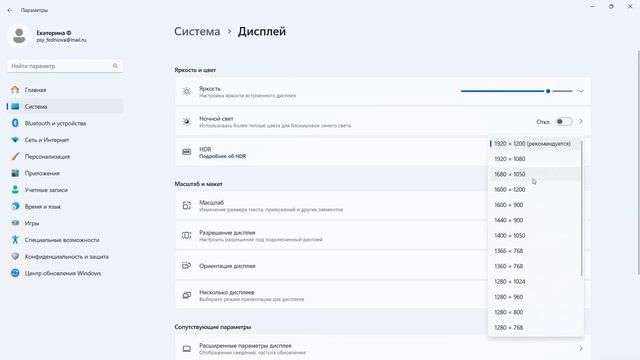
Task: Open Конфиденциальность и защита section
Action: tap(65, 256)
